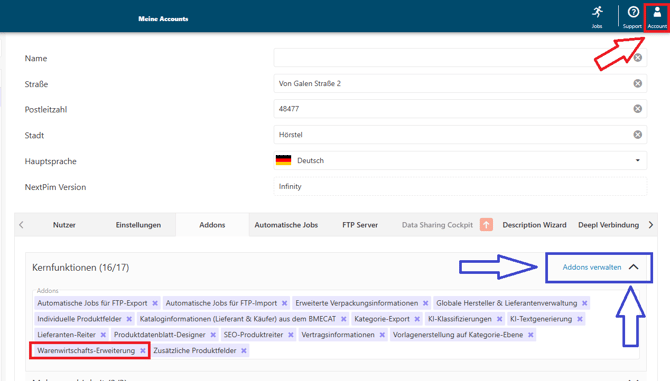The height and width of the screenshot is (381, 670).
Task: Click the KI-Textgenerierung addon tag text
Action: pyautogui.click(x=541, y=319)
